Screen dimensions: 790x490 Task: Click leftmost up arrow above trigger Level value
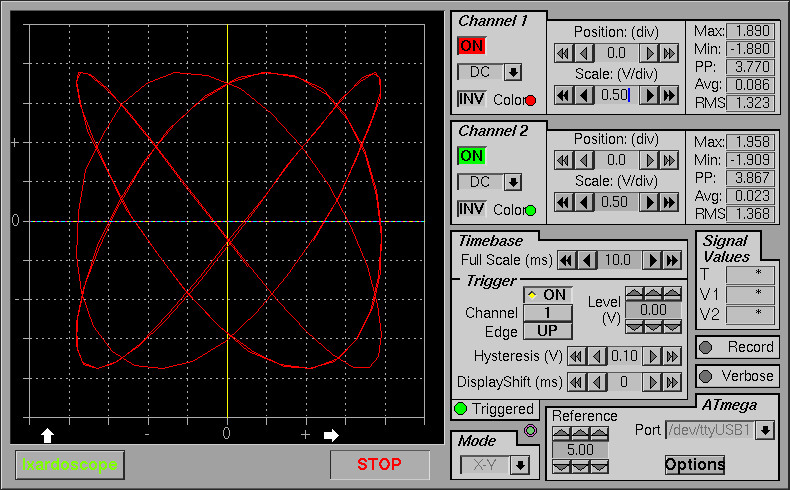point(634,294)
